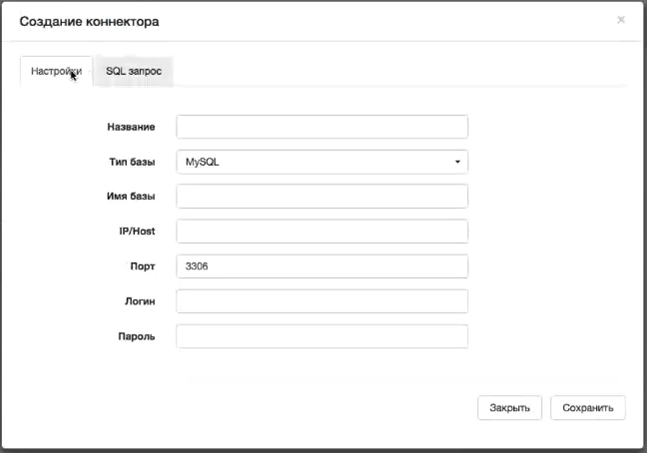The height and width of the screenshot is (453, 647).
Task: Focus the Логин input box
Action: coord(322,301)
